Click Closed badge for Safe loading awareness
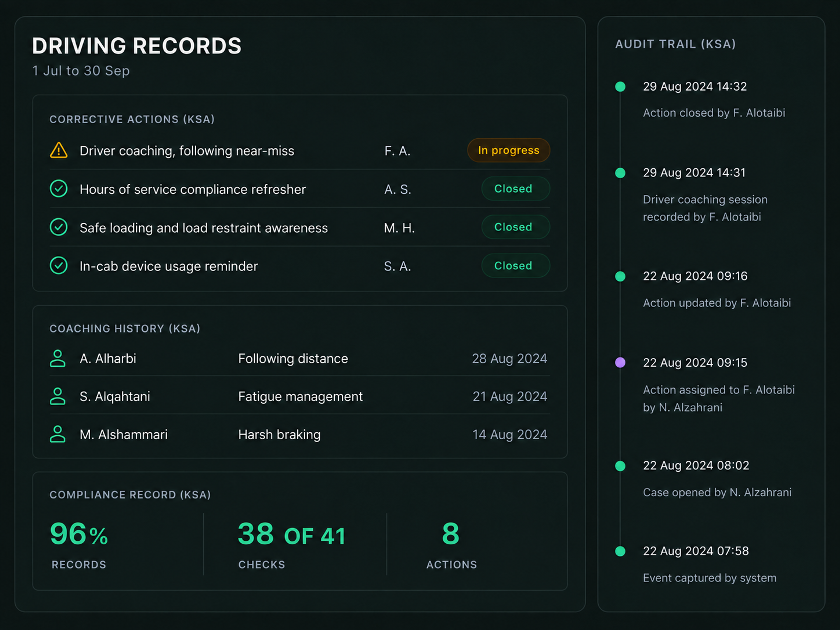Viewport: 840px width, 630px height. 516,227
